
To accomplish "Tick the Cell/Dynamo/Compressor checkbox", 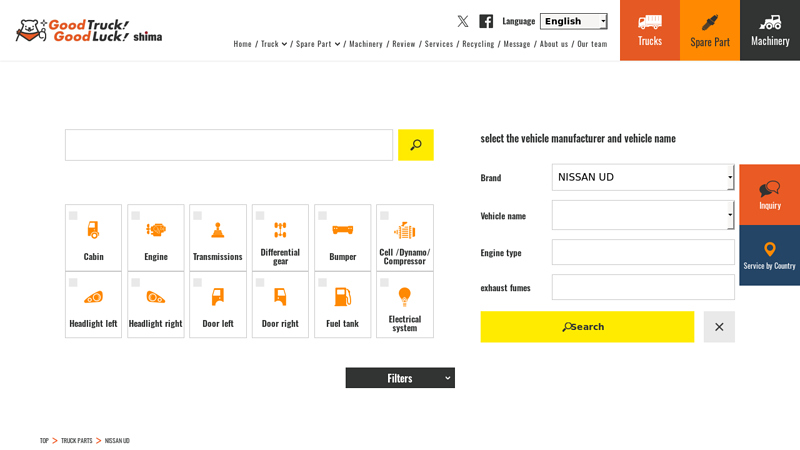I will pos(384,215).
